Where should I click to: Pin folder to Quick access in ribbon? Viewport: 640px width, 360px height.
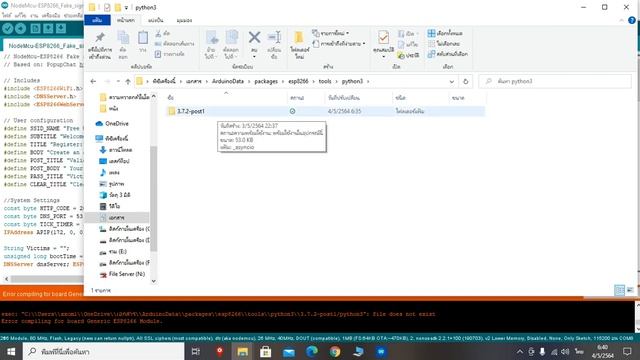100,45
